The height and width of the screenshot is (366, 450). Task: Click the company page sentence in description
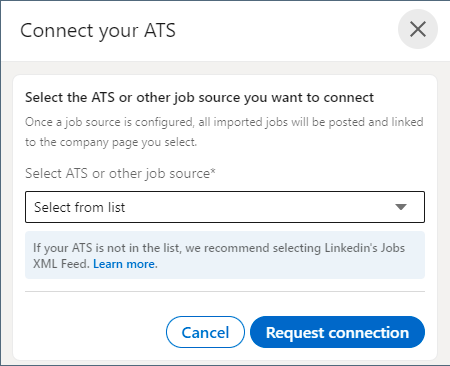point(111,142)
